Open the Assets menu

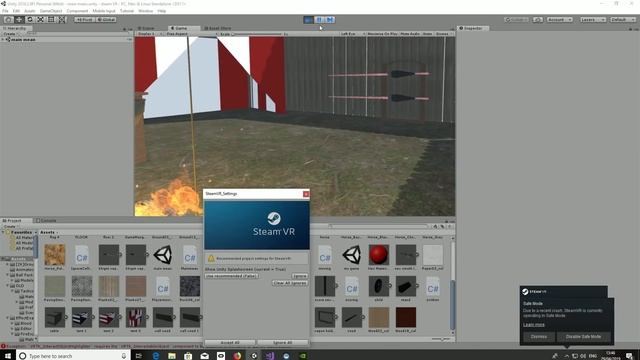click(30, 11)
